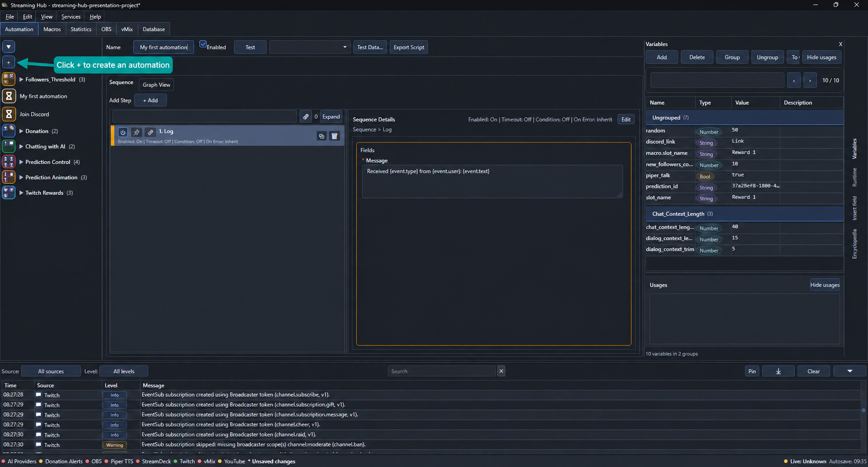Viewport: 868px width, 467px height.
Task: Click the Chatting with AI group icon
Action: click(x=9, y=146)
